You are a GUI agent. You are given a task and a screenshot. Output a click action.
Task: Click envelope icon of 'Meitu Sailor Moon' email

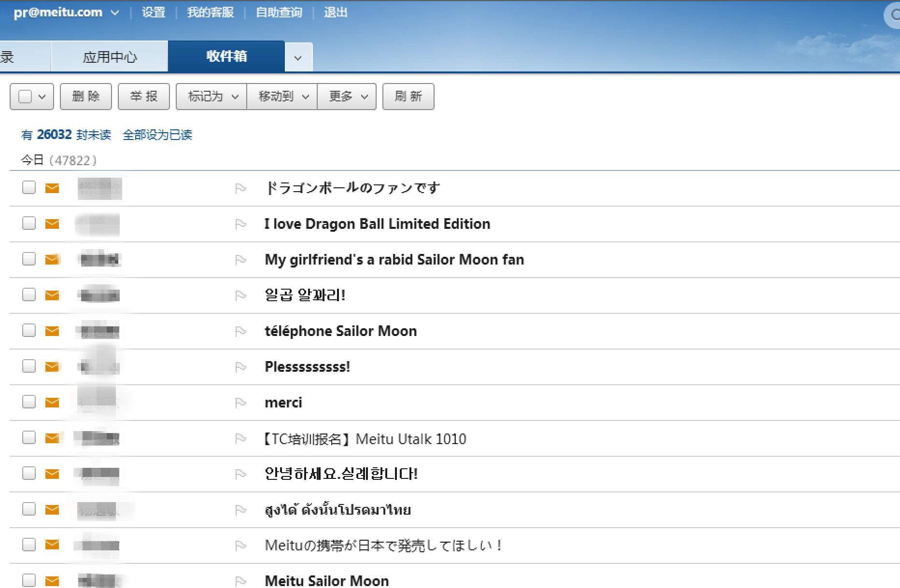point(52,581)
